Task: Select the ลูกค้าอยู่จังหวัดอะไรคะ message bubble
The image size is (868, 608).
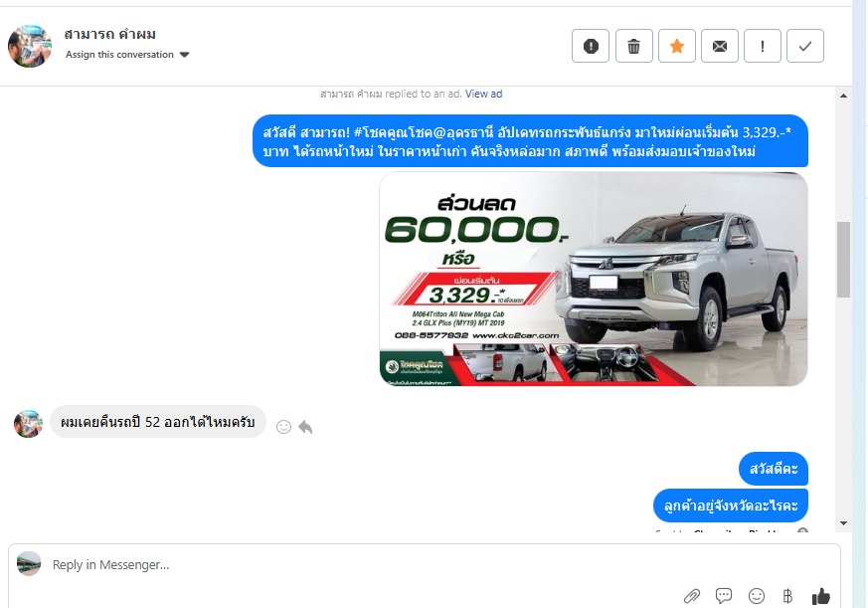Action: [731, 506]
